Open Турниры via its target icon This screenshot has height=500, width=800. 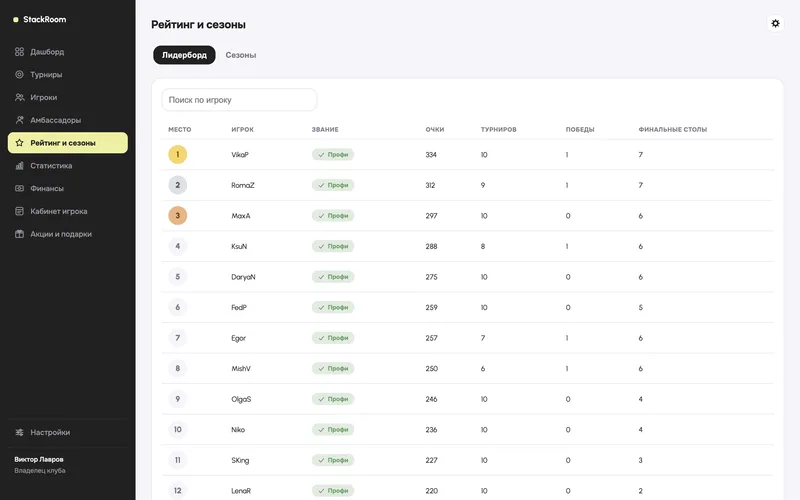(19, 74)
